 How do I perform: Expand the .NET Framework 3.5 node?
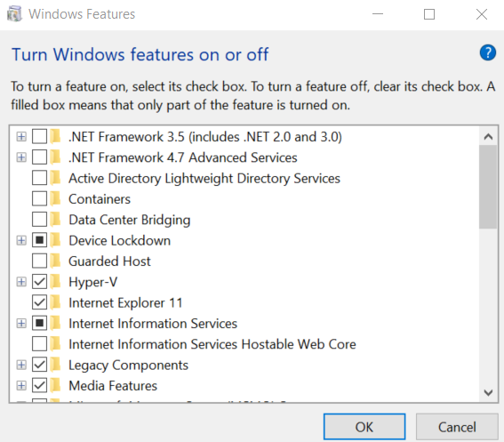pyautogui.click(x=21, y=137)
